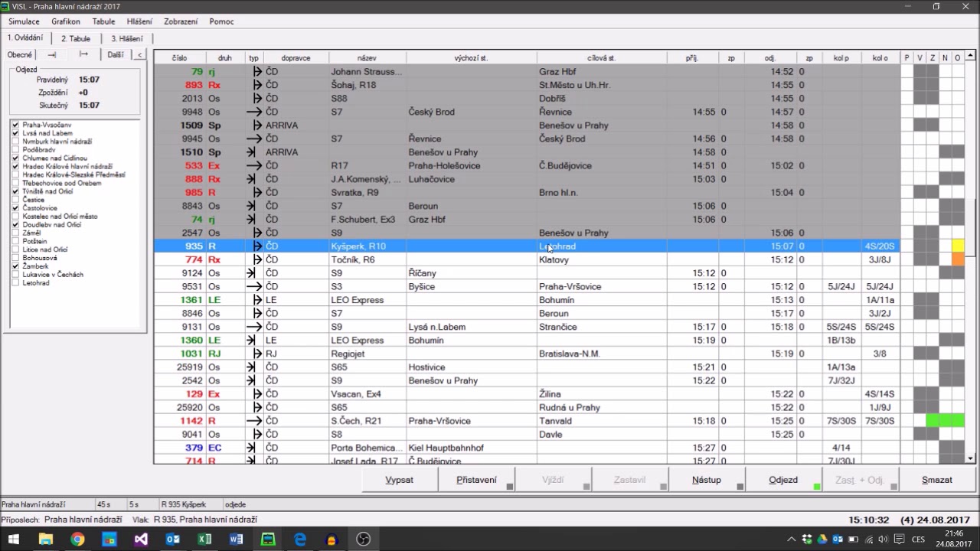Uncheck Chlumec nad Cidlinou station

[15, 158]
